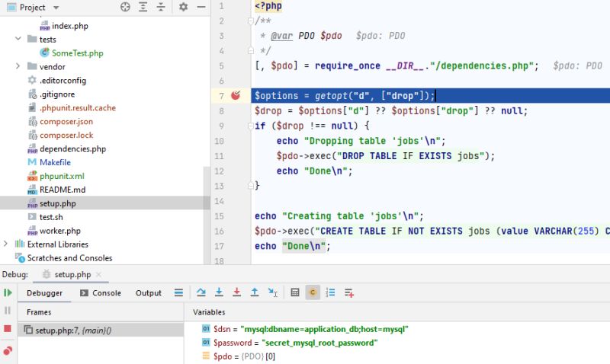Select the $password variable row

(x=290, y=343)
